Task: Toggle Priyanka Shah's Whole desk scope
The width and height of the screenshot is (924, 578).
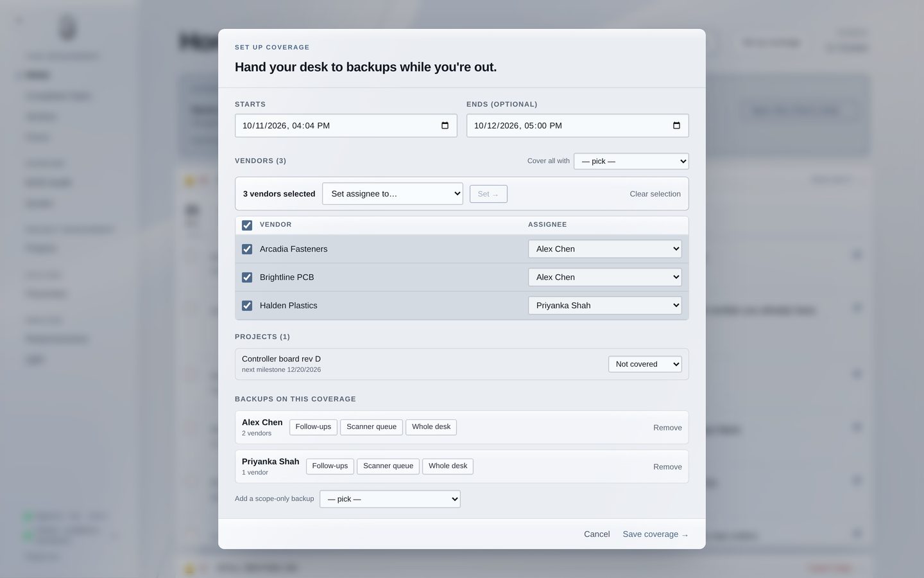Action: (x=448, y=466)
